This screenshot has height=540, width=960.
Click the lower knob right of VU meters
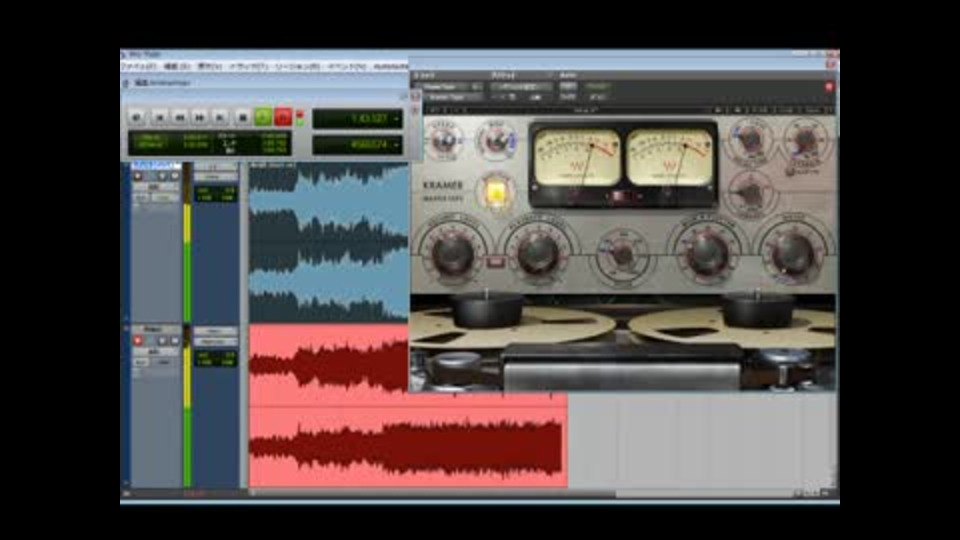751,195
